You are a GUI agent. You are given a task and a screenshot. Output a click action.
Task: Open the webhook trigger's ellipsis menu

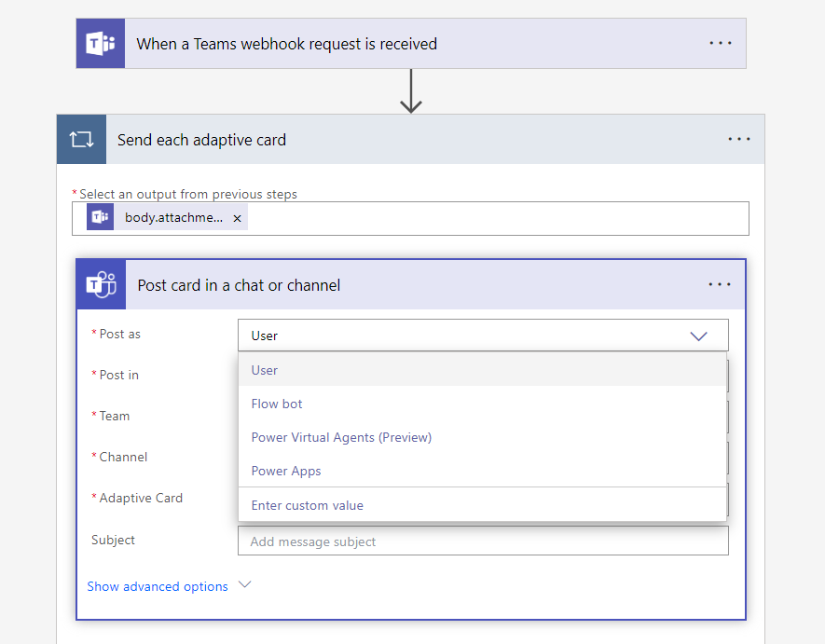721,44
